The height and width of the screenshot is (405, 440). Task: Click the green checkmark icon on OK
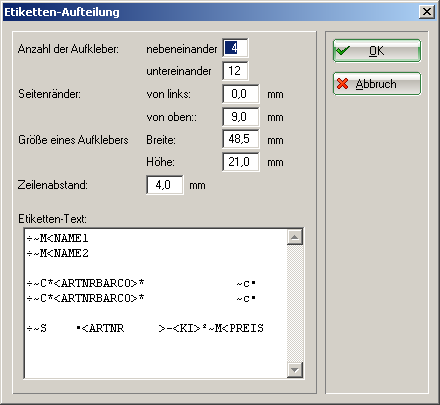(342, 51)
